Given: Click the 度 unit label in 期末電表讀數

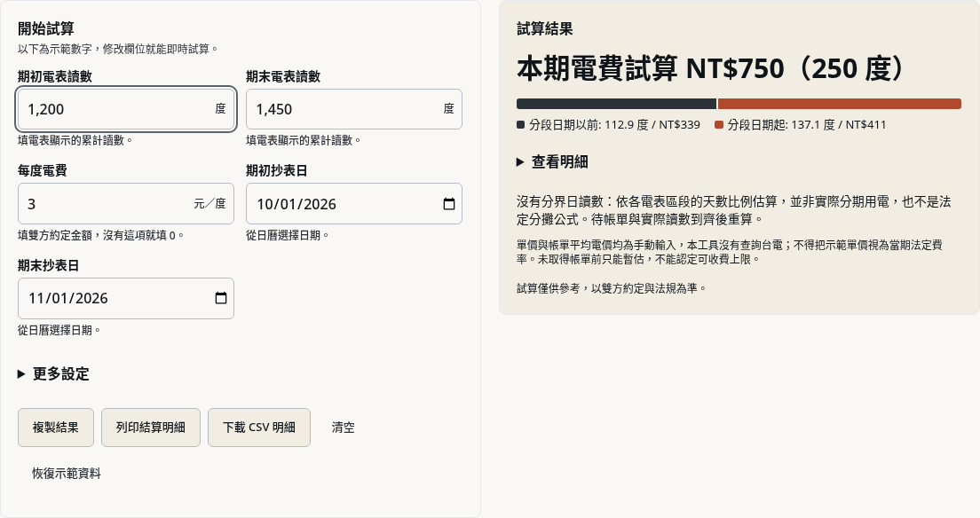Looking at the screenshot, I should coord(449,109).
